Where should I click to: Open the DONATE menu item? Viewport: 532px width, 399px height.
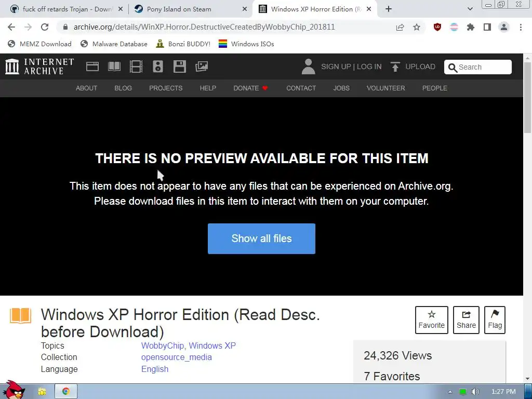click(251, 88)
